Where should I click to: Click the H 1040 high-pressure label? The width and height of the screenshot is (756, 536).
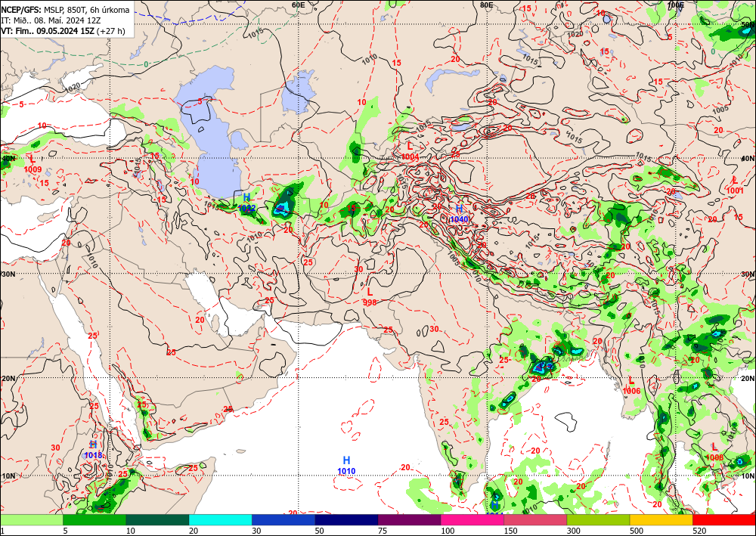coord(459,213)
